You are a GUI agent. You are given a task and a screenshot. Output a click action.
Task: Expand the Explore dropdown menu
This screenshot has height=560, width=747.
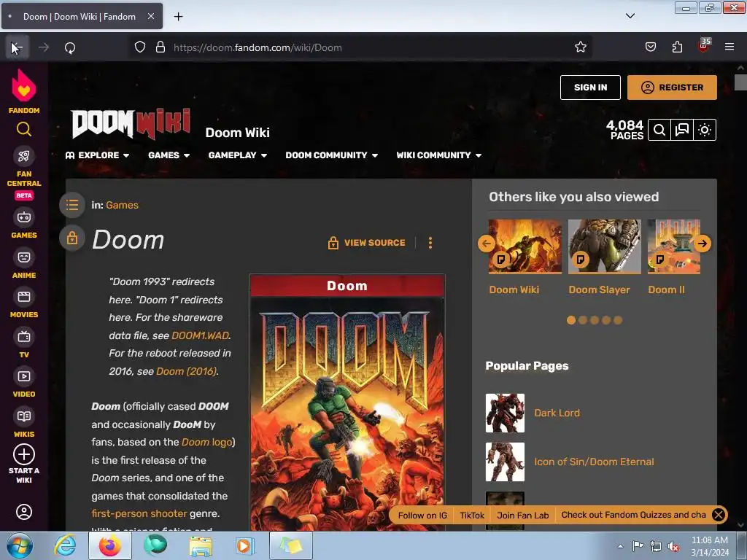point(97,155)
